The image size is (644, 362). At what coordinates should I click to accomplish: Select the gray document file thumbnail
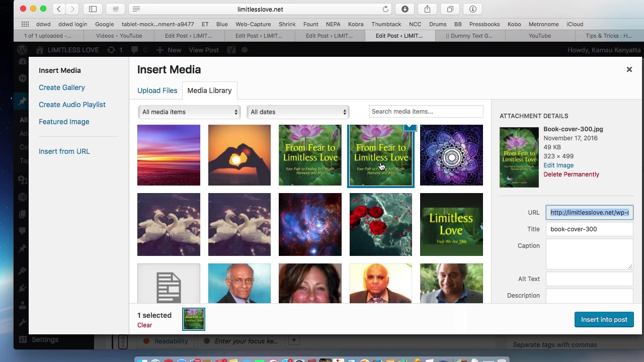point(169,284)
